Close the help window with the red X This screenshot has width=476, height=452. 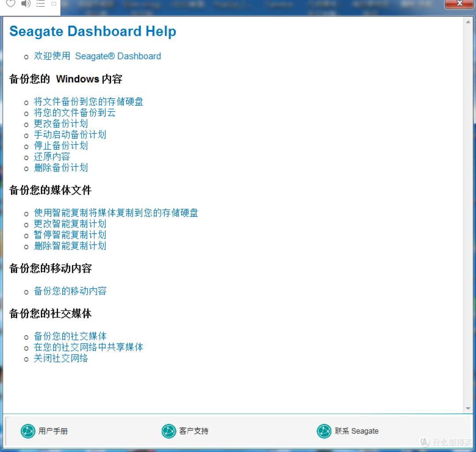[459, 4]
